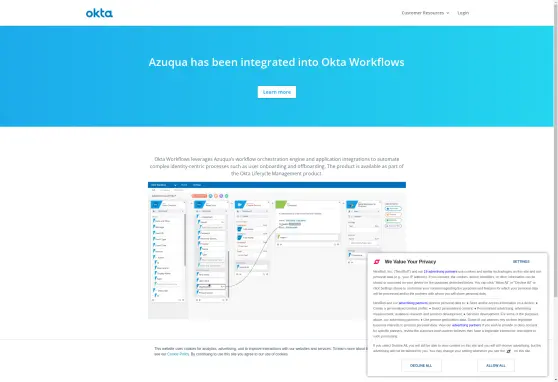Screen dimensions: 558x382
Task: Click the orange pill button in workflow screenshot
Action: coord(199,196)
